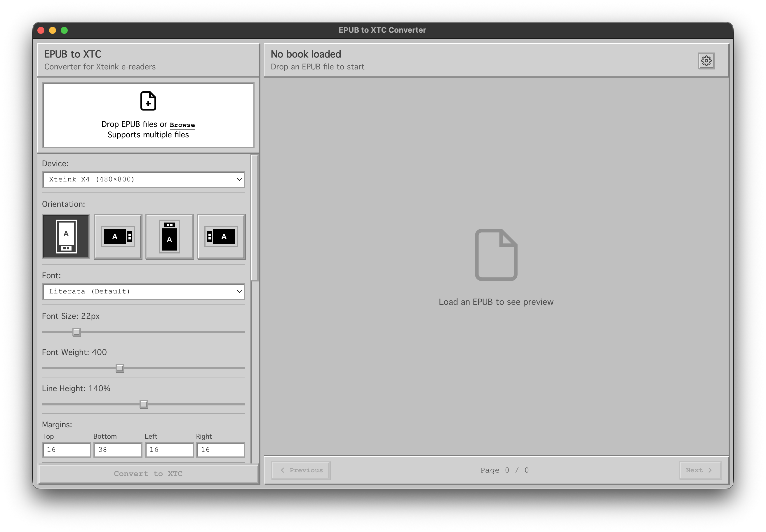Click the Browse link to pick EPUB files
This screenshot has height=532, width=766.
pos(182,124)
